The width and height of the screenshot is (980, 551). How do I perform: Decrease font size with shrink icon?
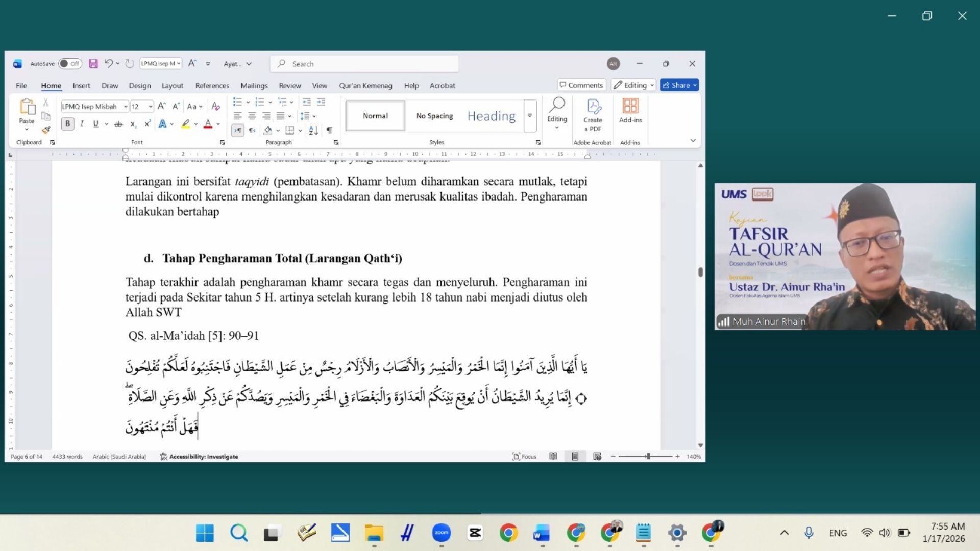tap(176, 106)
